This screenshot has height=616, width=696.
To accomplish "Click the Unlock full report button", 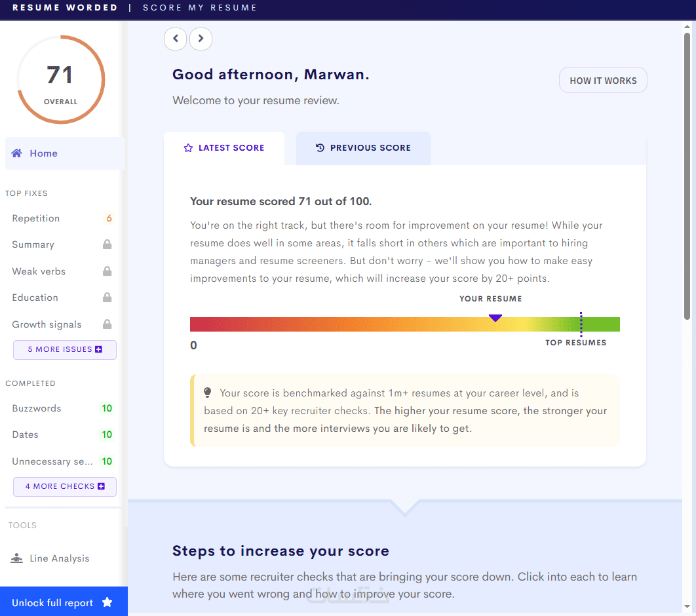I will [x=64, y=602].
